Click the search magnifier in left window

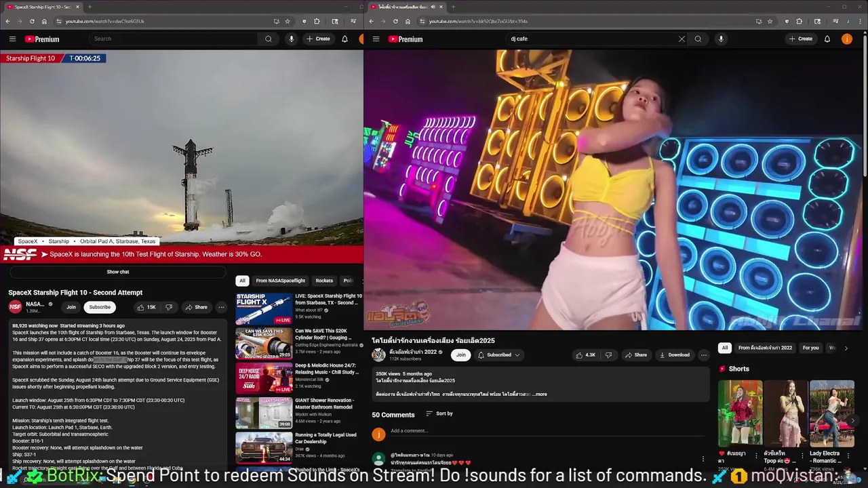[x=269, y=39]
